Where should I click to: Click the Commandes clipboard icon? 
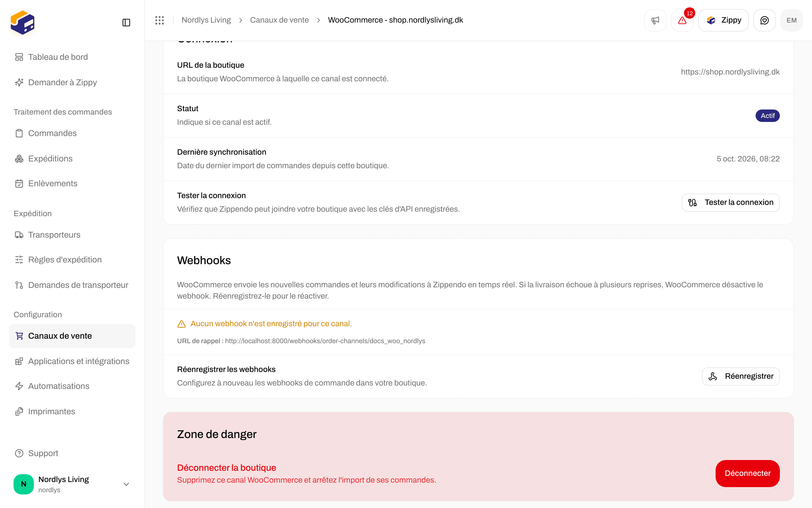[19, 133]
